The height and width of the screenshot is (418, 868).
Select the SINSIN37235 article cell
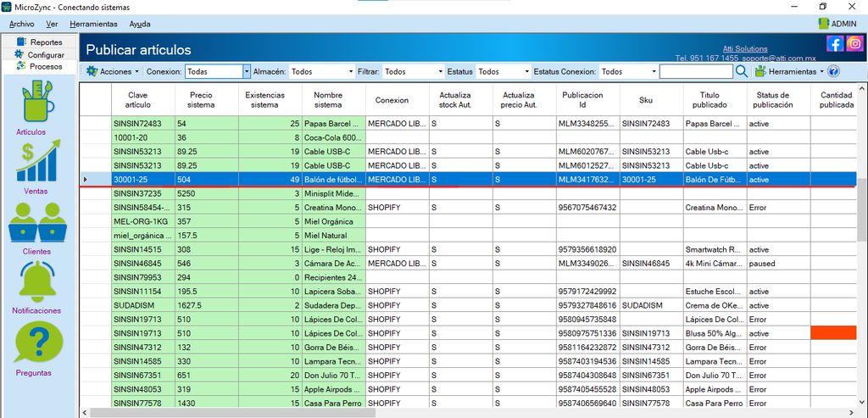click(x=143, y=194)
